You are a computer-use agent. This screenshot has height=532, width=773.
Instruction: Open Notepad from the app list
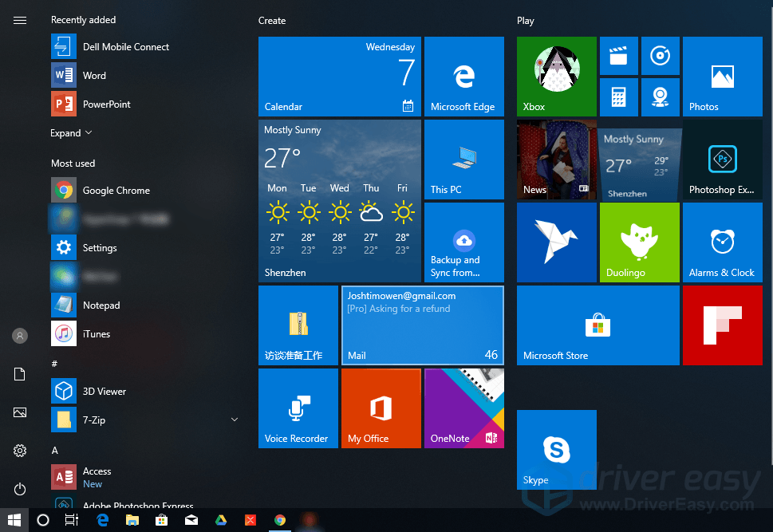click(x=143, y=305)
